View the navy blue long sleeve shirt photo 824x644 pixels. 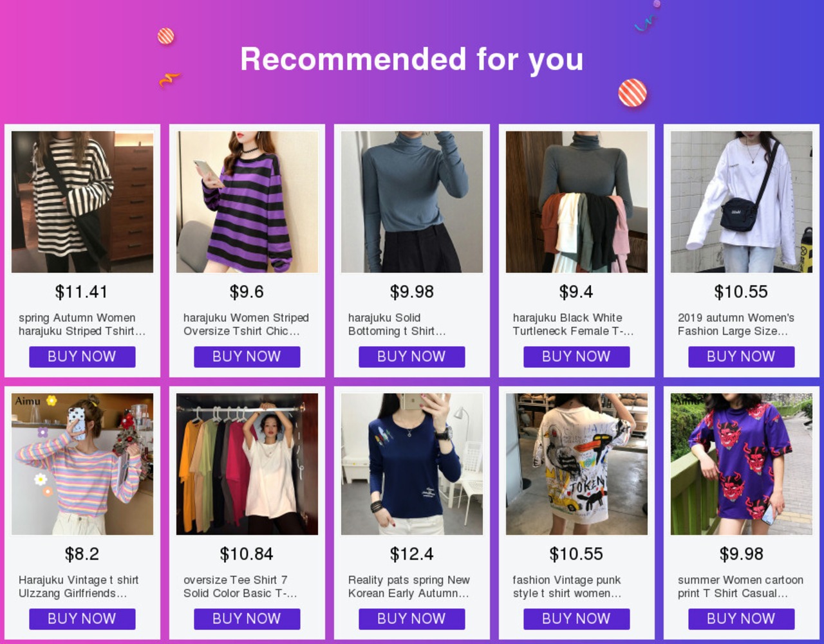pyautogui.click(x=412, y=464)
